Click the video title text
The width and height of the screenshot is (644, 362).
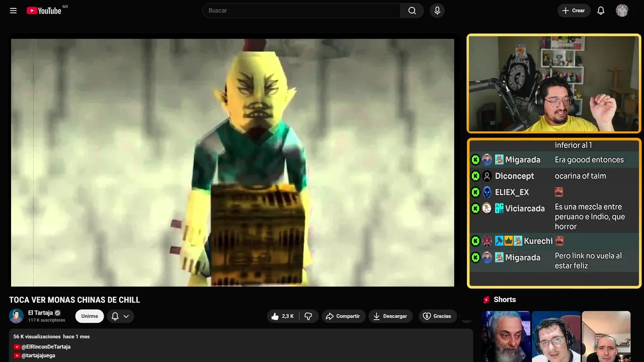(74, 300)
